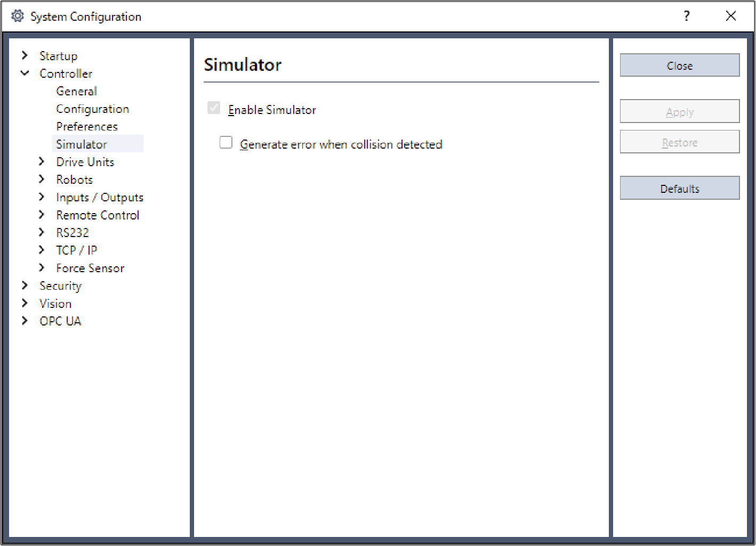Select the TCP / IP item

coord(76,250)
